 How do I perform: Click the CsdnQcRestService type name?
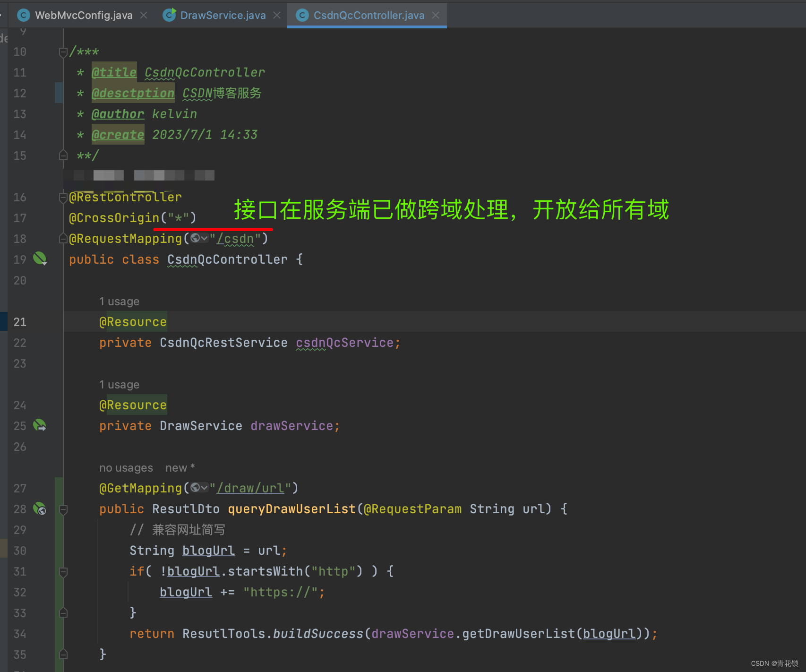(x=223, y=343)
